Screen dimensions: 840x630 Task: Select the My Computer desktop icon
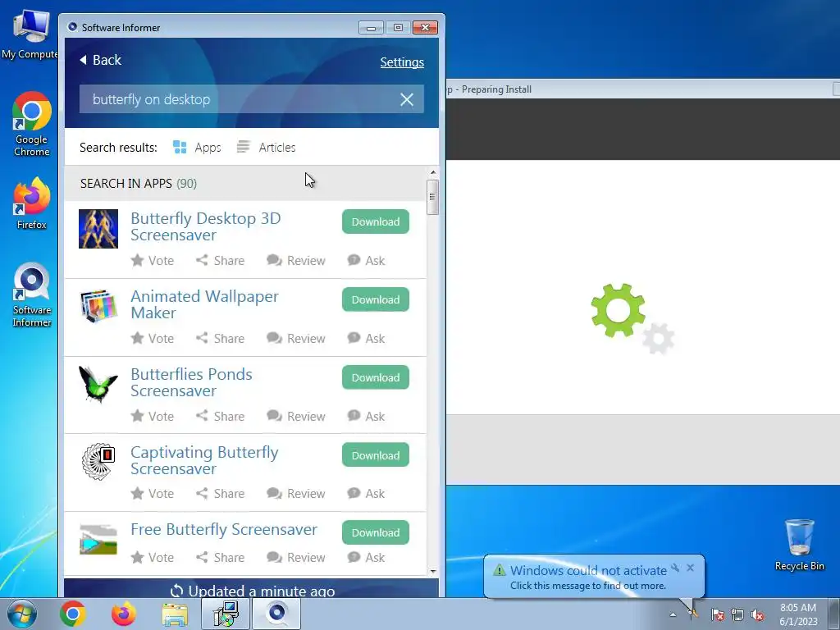tap(30, 34)
